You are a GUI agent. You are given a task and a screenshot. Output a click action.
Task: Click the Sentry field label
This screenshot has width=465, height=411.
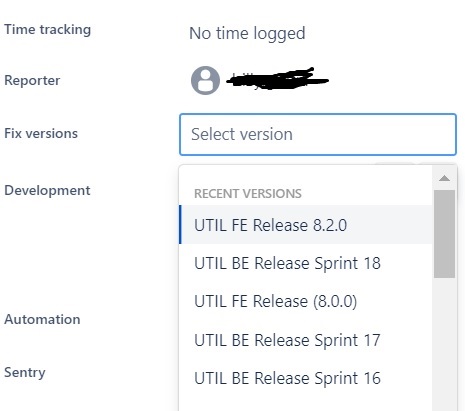[25, 373]
